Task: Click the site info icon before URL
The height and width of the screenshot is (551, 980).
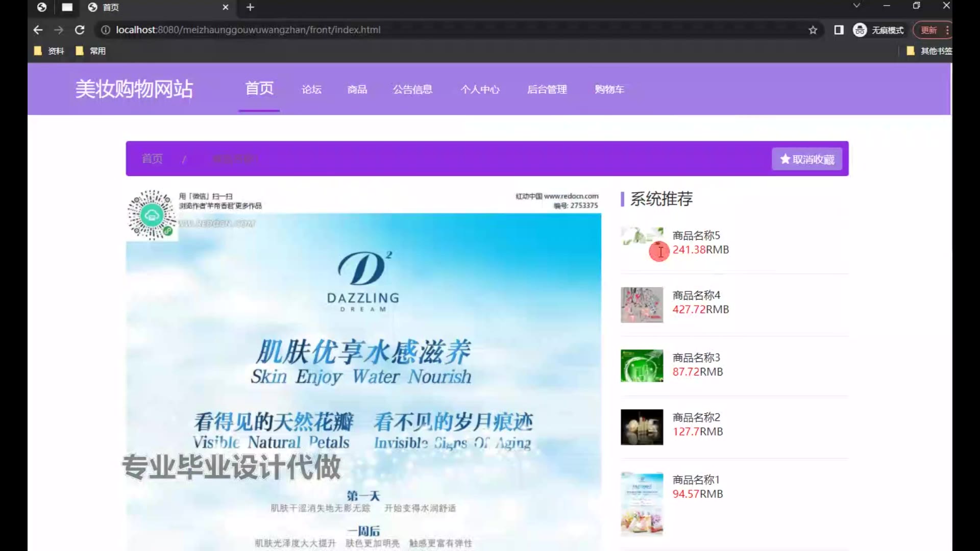Action: click(x=106, y=30)
